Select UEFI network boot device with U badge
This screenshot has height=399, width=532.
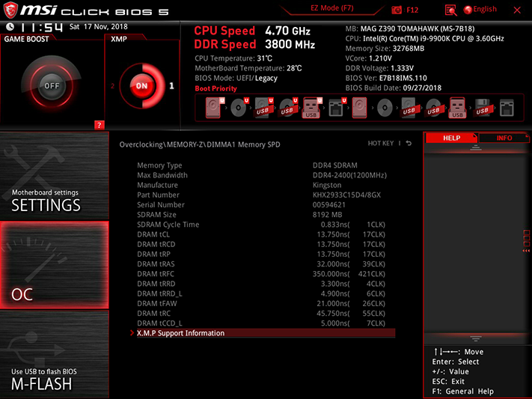[337, 108]
